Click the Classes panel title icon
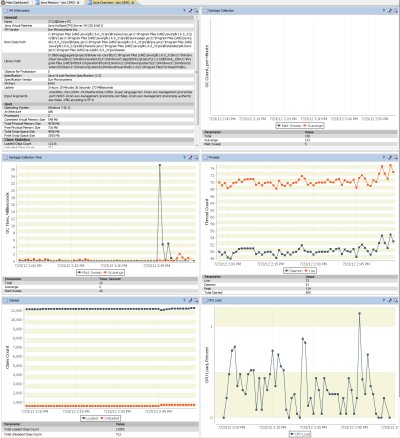This screenshot has width=400, height=438. pyautogui.click(x=6, y=300)
